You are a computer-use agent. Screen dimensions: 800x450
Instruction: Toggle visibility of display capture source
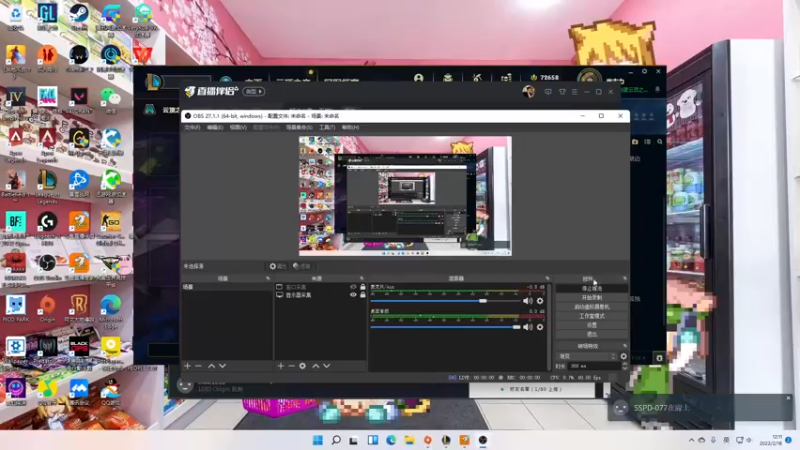353,295
